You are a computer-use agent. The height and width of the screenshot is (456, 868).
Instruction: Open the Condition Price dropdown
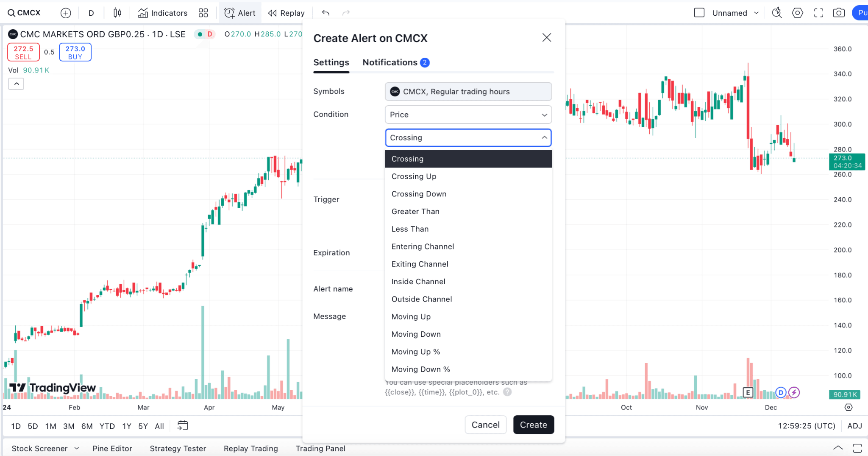467,115
